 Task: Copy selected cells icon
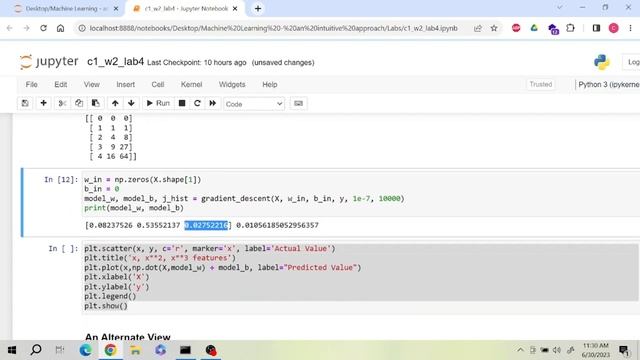pos(79,104)
